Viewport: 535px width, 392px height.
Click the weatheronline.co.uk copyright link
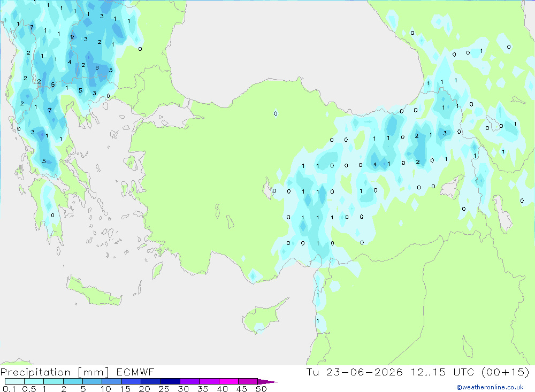(x=490, y=387)
